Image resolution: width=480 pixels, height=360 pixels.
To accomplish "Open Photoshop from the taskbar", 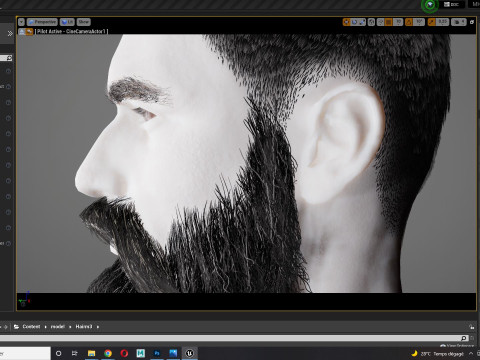I will 157,353.
